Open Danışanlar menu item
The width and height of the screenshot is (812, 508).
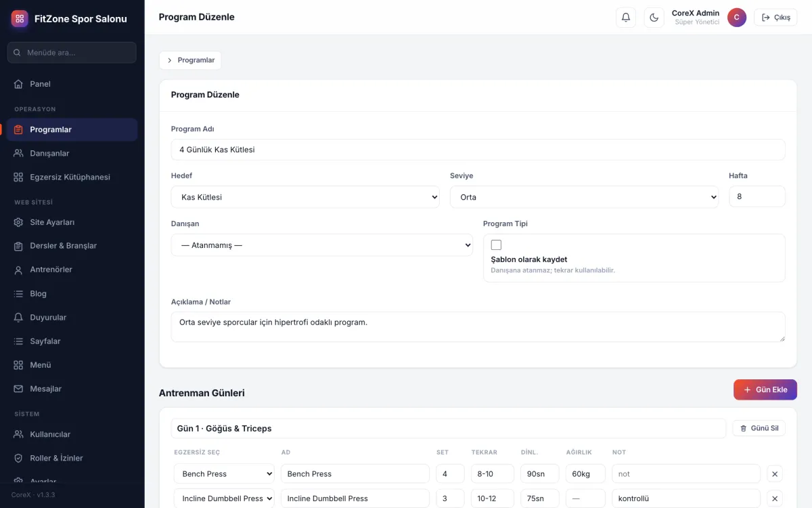click(x=72, y=153)
